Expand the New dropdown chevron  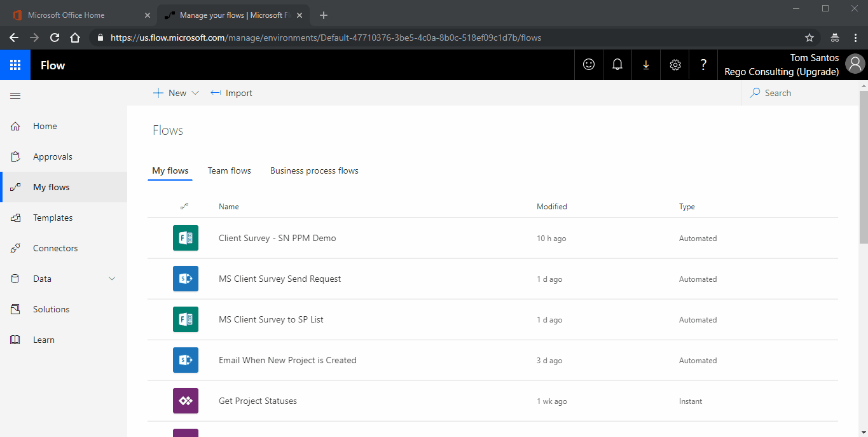click(195, 93)
